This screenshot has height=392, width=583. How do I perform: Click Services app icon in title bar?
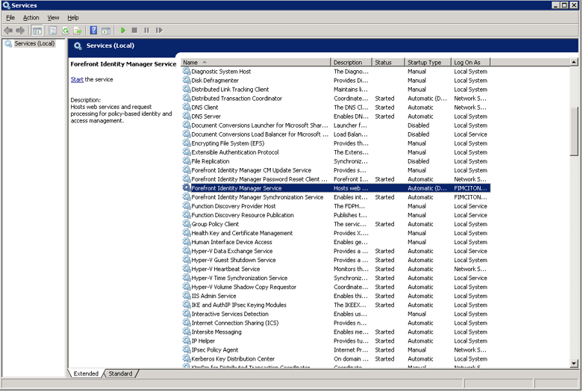[6, 5]
